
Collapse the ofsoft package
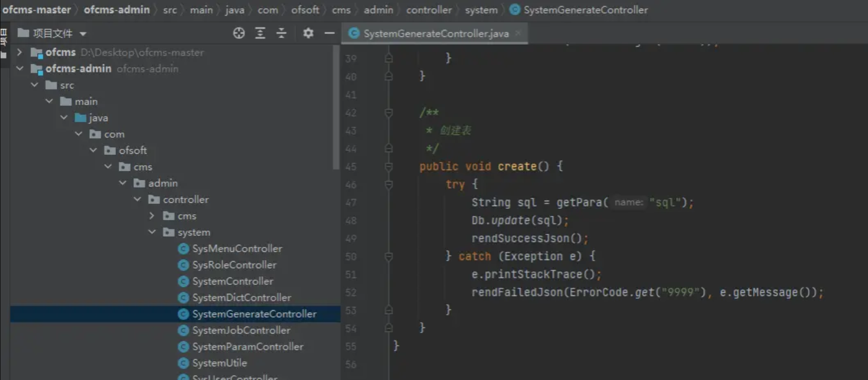pyautogui.click(x=93, y=150)
